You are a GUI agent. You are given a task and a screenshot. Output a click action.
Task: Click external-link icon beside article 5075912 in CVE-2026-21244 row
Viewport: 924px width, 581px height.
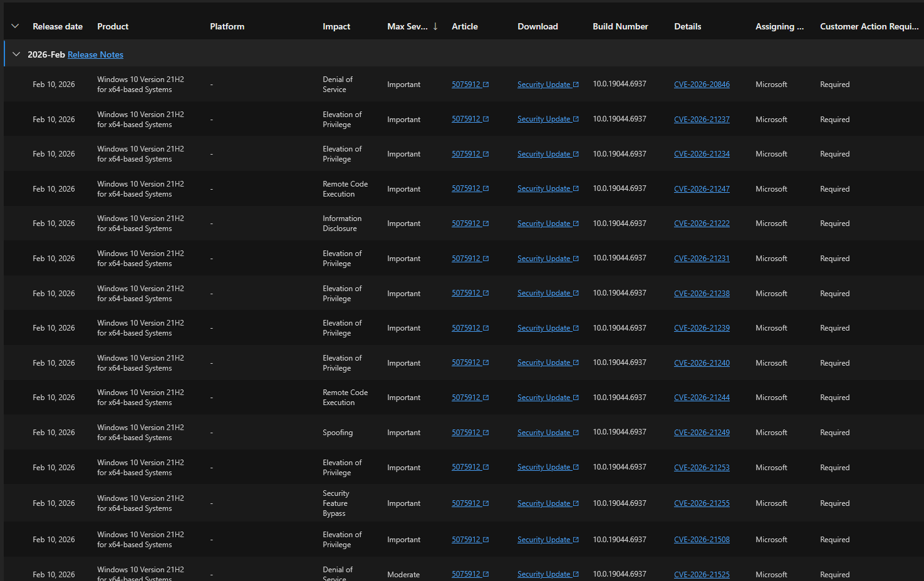point(486,398)
